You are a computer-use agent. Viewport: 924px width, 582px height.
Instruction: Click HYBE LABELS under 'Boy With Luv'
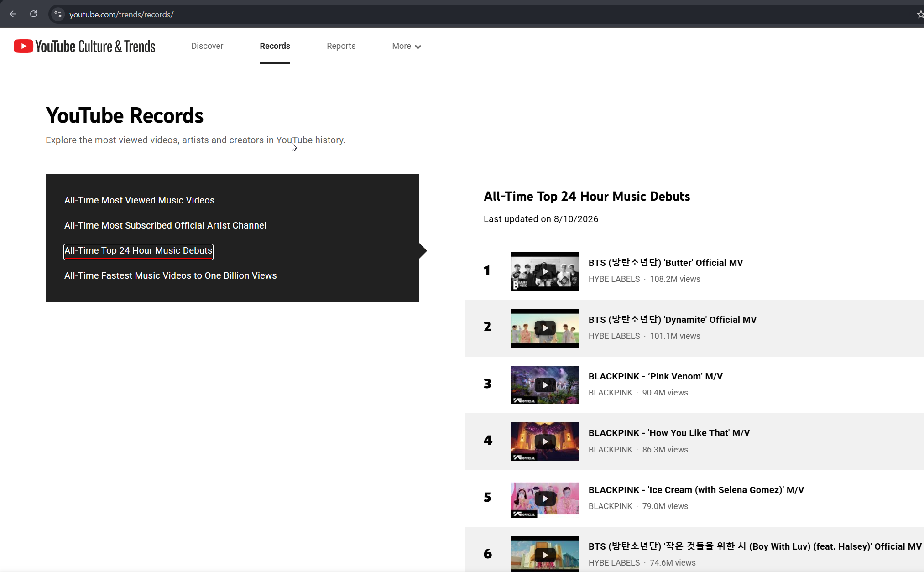614,563
